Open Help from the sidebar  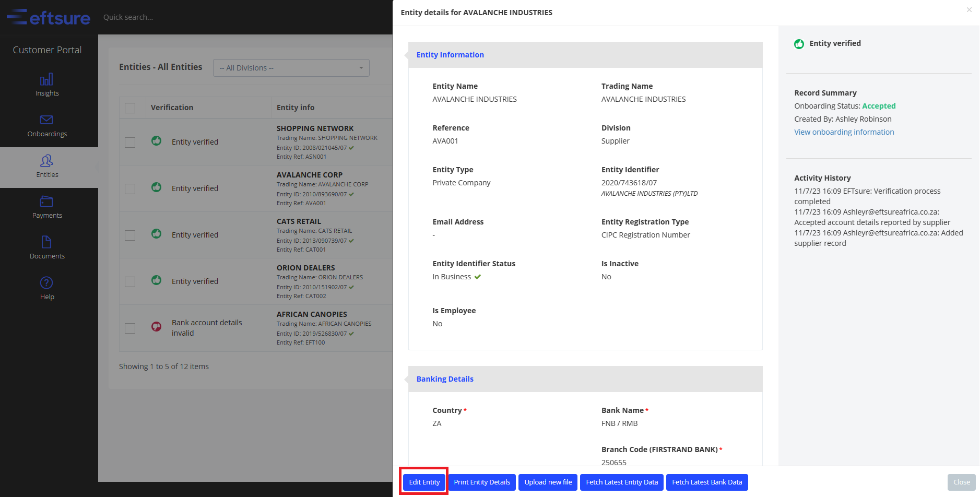47,289
